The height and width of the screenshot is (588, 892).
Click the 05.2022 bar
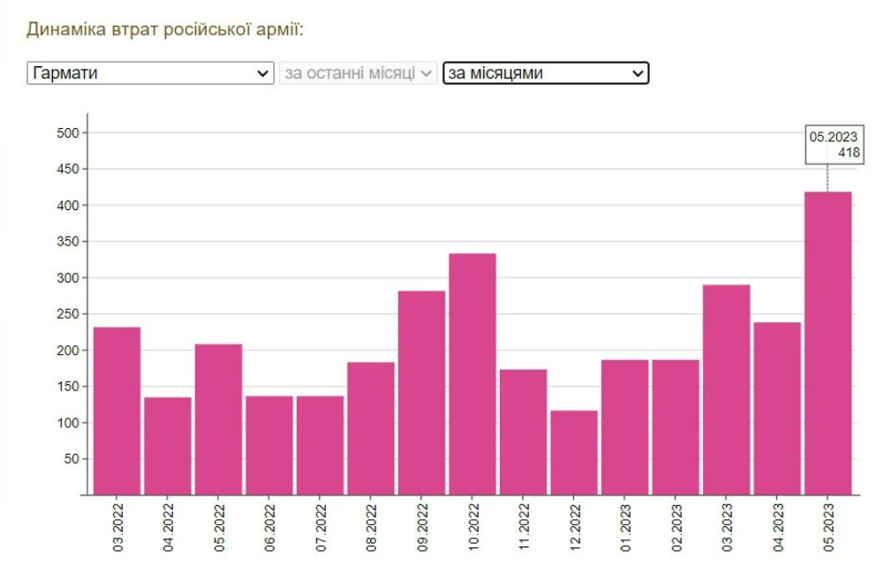click(218, 419)
